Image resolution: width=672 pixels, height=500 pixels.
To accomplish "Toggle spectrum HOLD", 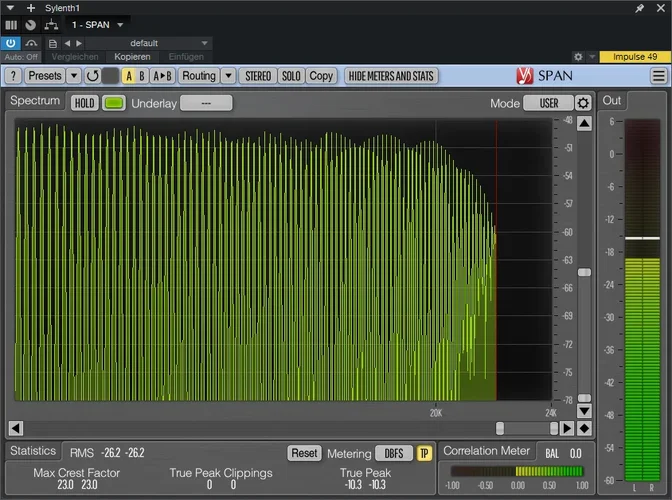I will (x=84, y=103).
